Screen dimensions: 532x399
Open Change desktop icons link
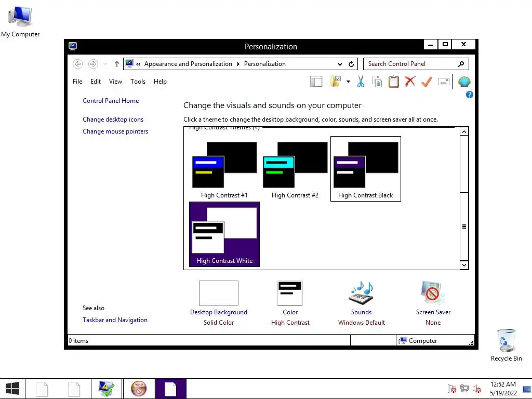click(x=113, y=119)
